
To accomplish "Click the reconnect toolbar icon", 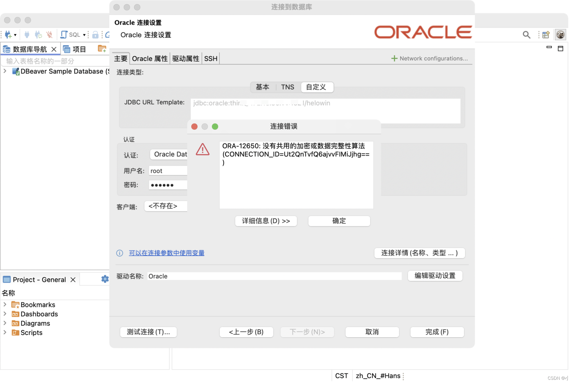I will [x=38, y=35].
